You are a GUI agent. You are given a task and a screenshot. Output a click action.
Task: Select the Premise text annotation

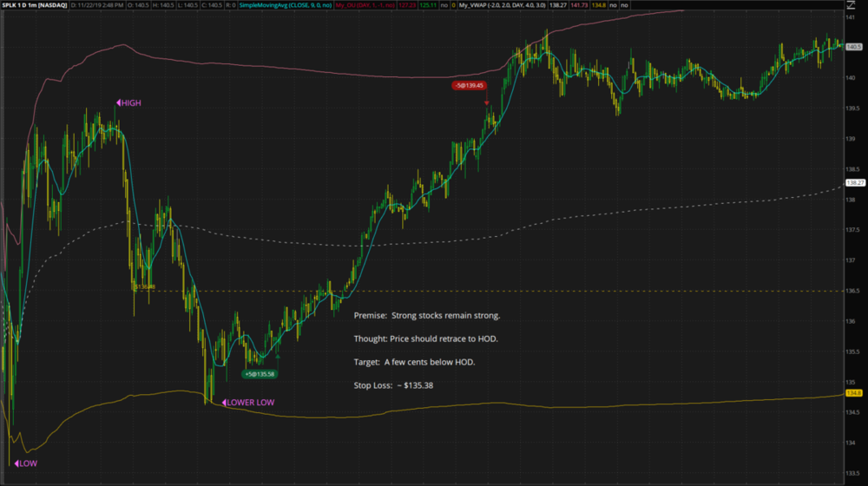coord(426,315)
